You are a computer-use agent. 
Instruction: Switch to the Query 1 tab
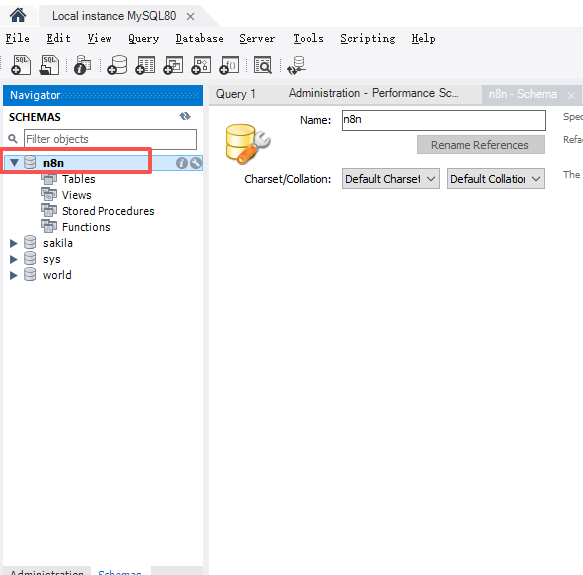[x=236, y=94]
